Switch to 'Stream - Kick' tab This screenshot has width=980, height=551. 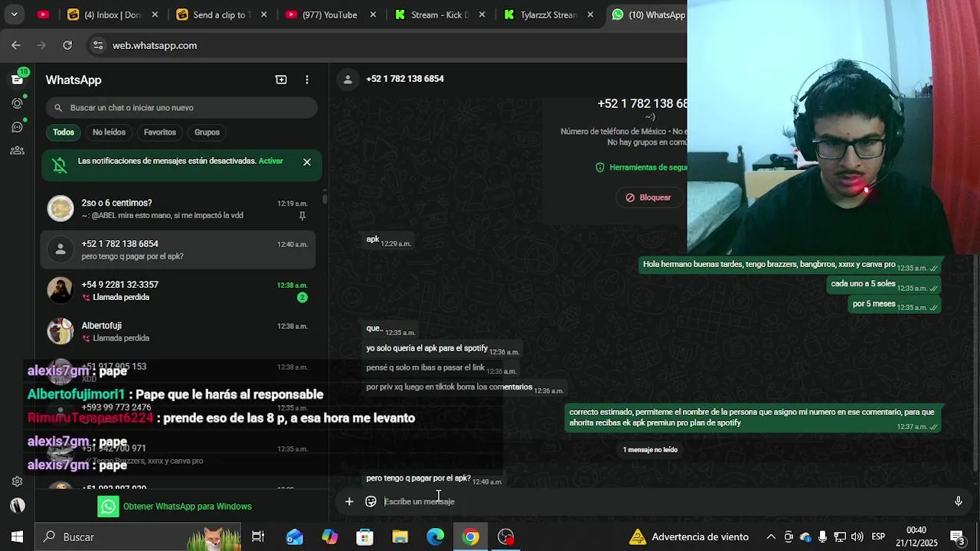[x=439, y=15]
